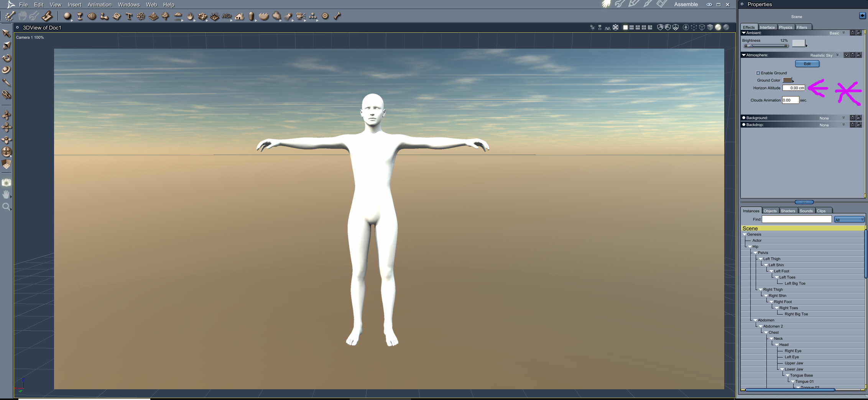Select the magnifier zoom tool
868x400 pixels.
(x=7, y=207)
